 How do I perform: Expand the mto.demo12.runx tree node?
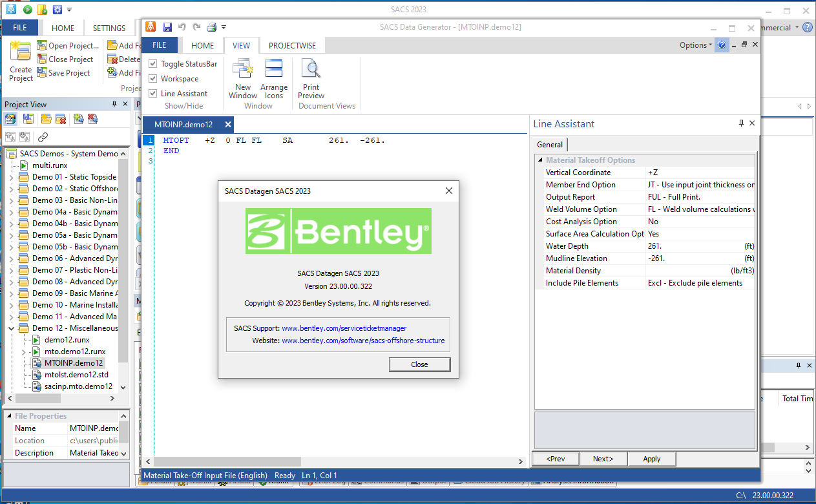point(23,352)
